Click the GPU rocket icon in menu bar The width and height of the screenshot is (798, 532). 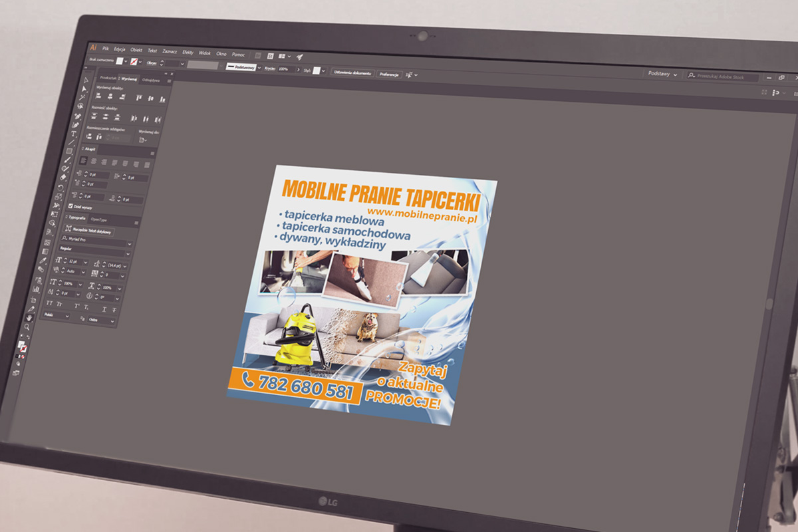coord(300,57)
